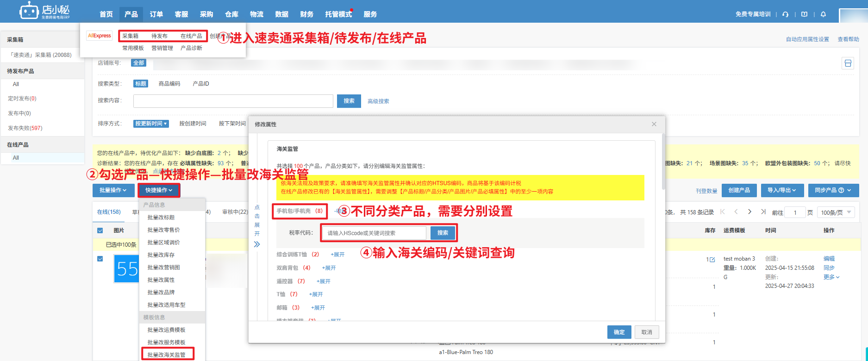The width and height of the screenshot is (868, 361).
Task: Click the 搜索内容 text field
Action: coord(233,101)
